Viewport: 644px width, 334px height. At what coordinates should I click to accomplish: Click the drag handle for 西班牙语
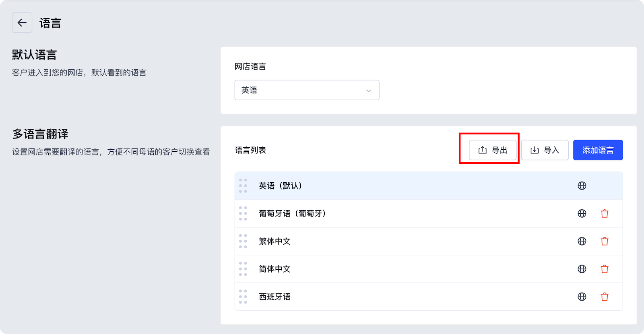[243, 297]
